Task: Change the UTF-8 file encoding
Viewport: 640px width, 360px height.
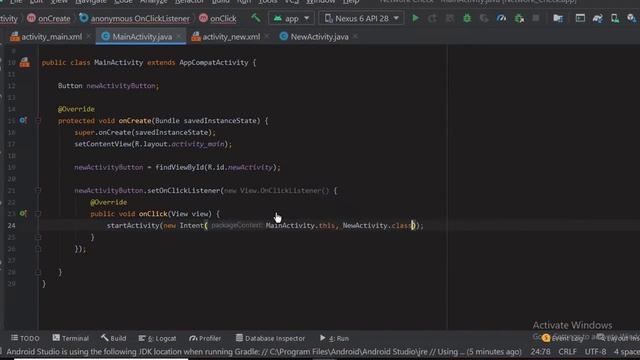Action: pos(596,352)
